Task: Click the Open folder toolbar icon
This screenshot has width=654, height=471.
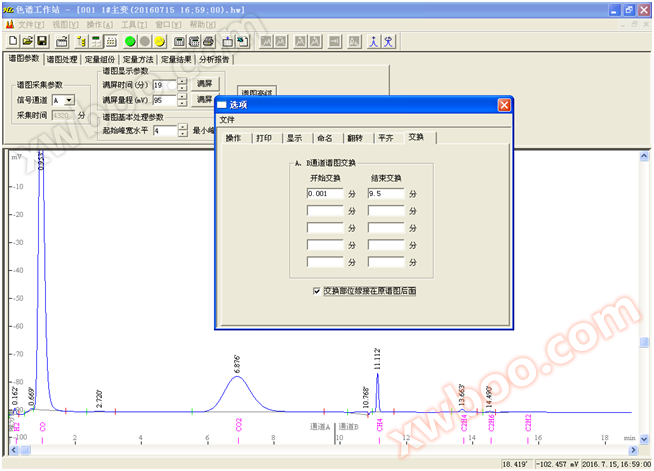Action: pos(27,42)
